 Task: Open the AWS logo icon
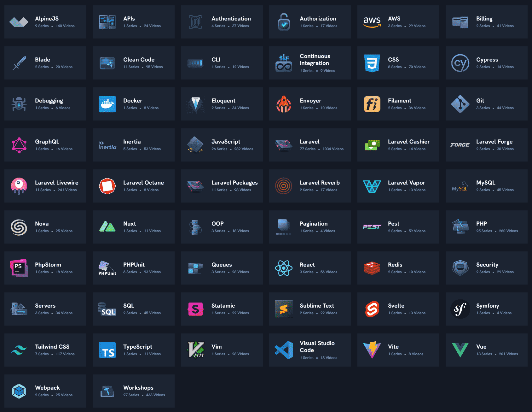pos(372,22)
